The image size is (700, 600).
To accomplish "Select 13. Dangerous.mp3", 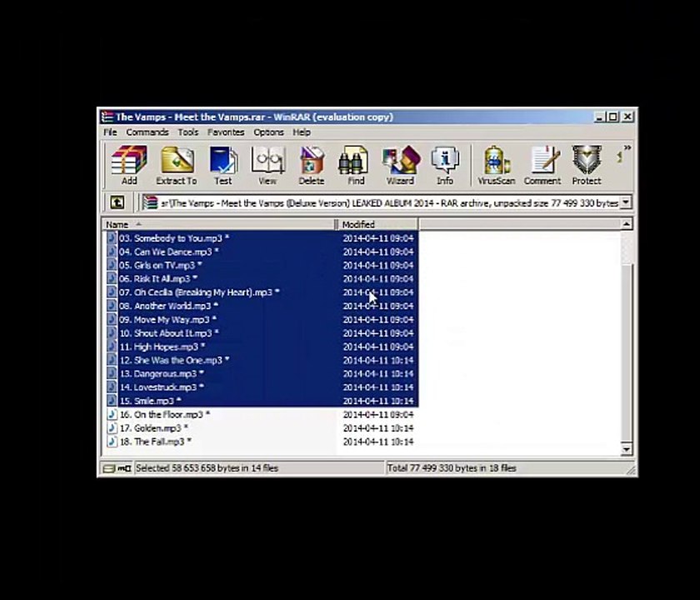I will [x=262, y=373].
